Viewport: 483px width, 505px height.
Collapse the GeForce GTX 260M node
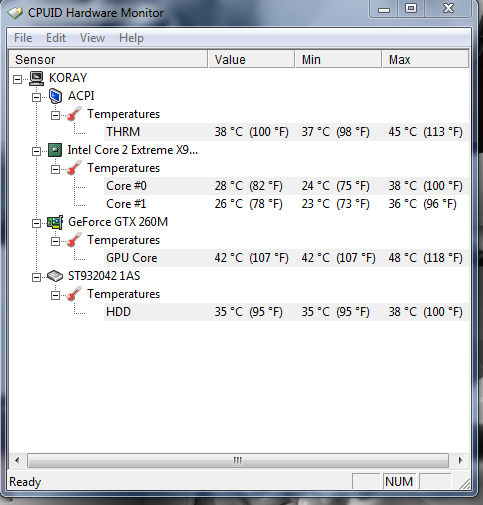pos(36,223)
